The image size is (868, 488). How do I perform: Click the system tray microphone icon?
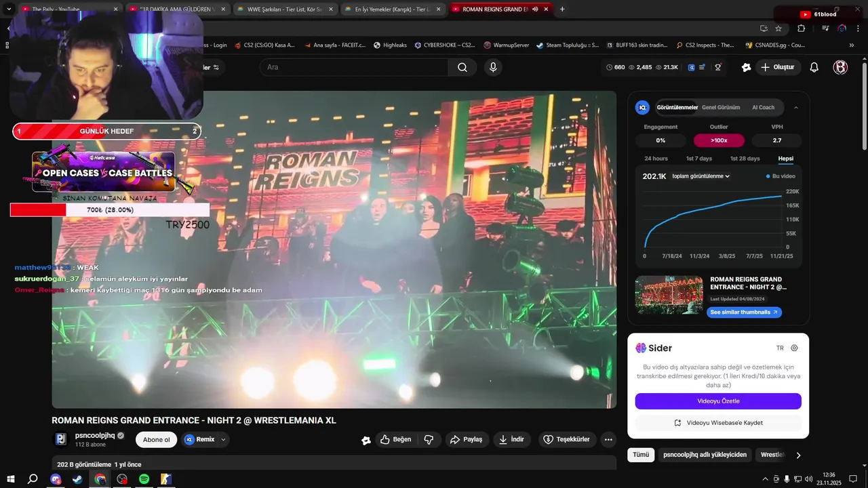click(x=787, y=479)
